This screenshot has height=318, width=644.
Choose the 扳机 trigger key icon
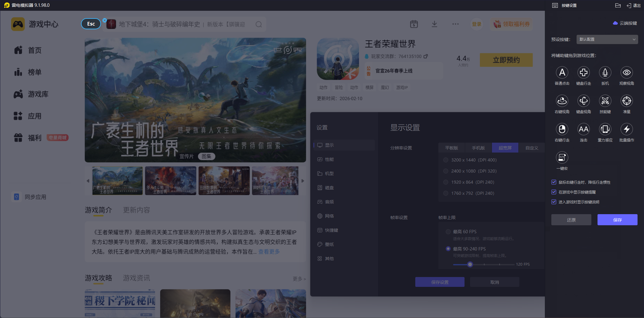point(605,72)
